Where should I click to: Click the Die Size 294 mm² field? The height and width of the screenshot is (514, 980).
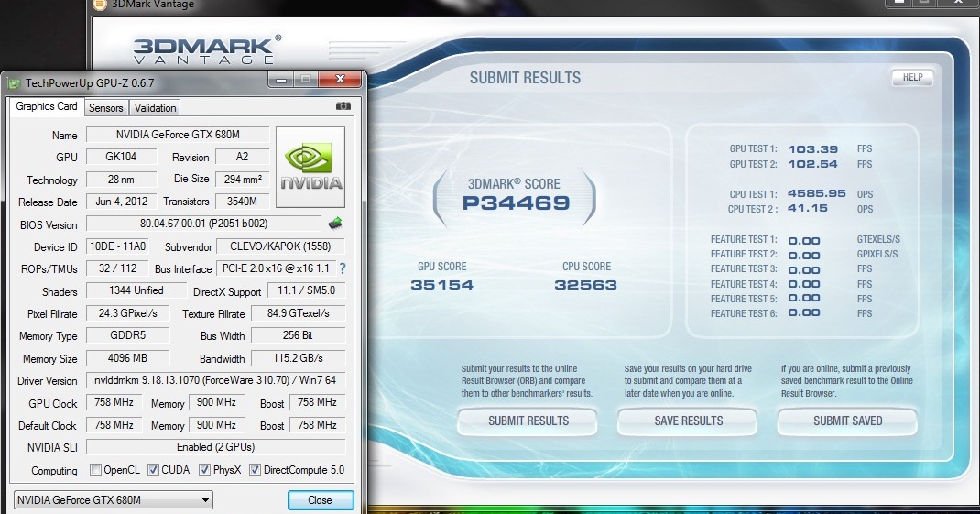[x=243, y=179]
